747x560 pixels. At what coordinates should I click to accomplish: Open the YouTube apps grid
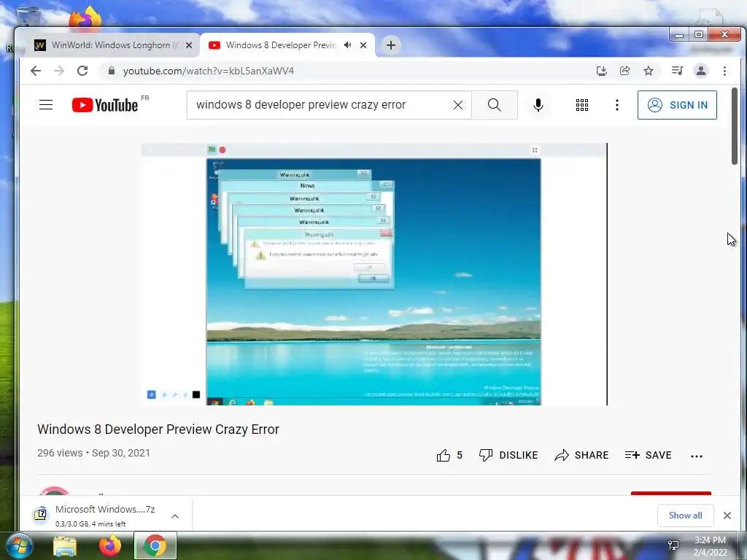(581, 105)
